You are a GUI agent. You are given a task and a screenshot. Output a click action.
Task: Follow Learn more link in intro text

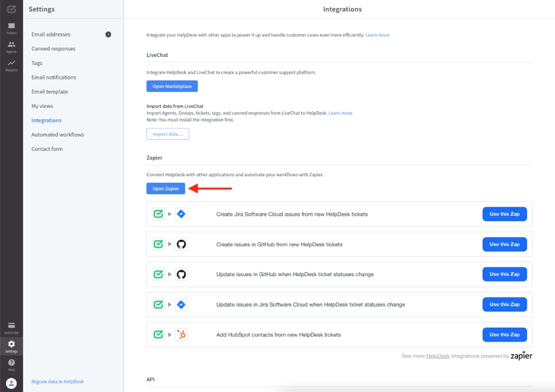377,35
